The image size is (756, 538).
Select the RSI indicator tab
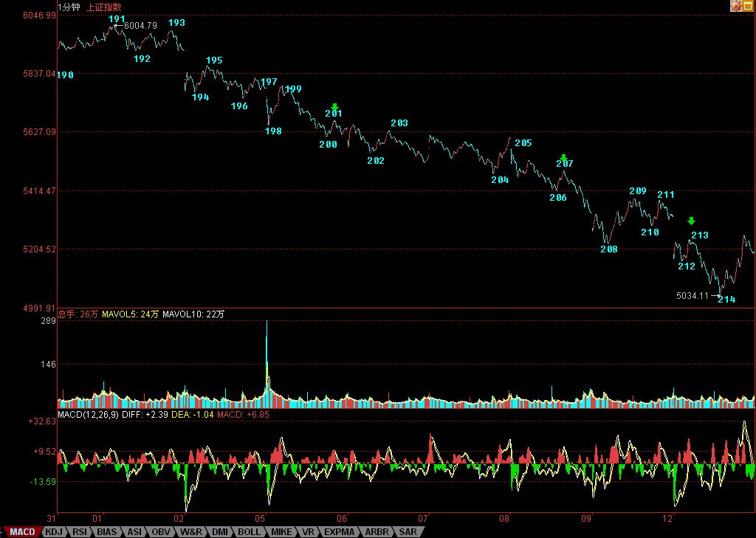pos(80,531)
